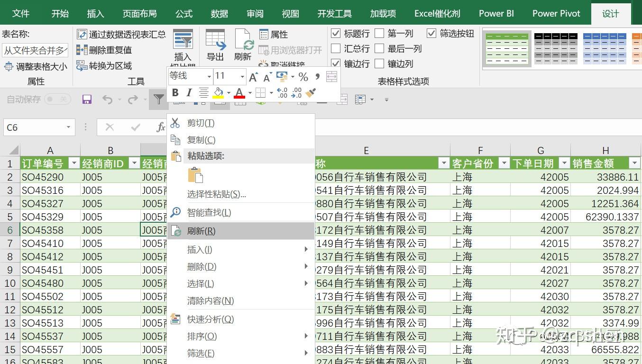Choose 智能查找(L) in the context menu
This screenshot has width=642, height=364.
click(241, 212)
